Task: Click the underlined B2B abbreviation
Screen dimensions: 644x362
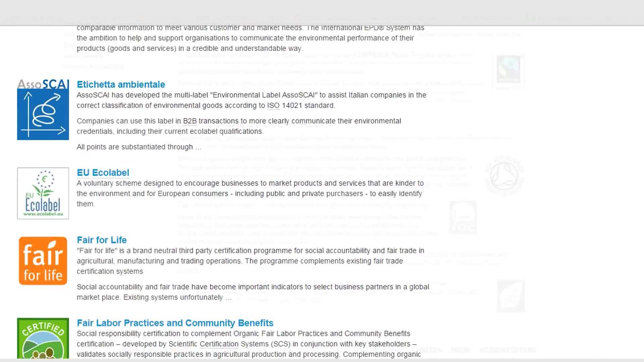Action: point(190,121)
